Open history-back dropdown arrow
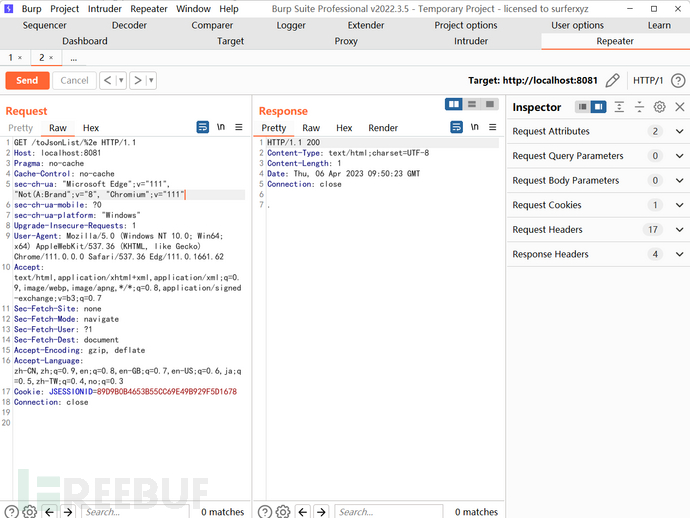Image resolution: width=690 pixels, height=518 pixels. (121, 81)
